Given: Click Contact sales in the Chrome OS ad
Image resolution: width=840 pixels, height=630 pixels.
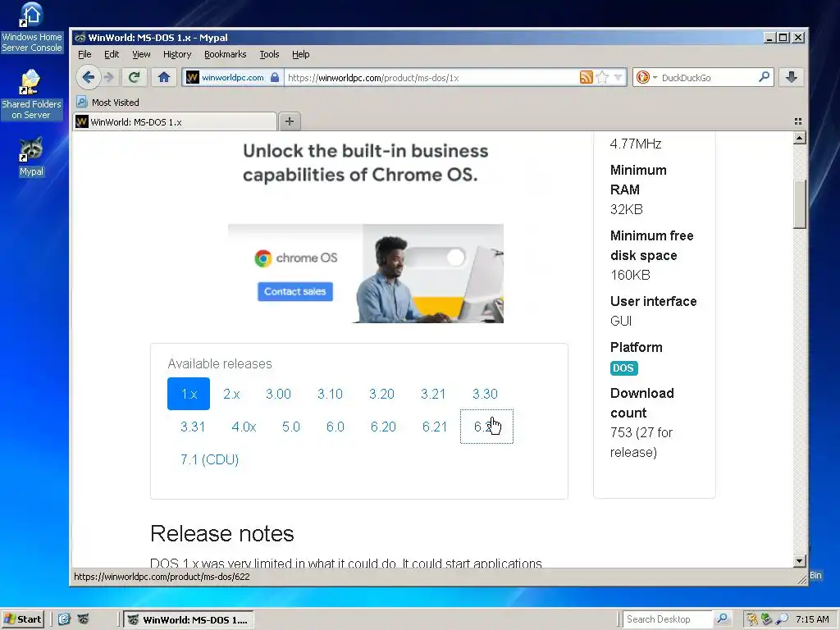Looking at the screenshot, I should coord(294,291).
